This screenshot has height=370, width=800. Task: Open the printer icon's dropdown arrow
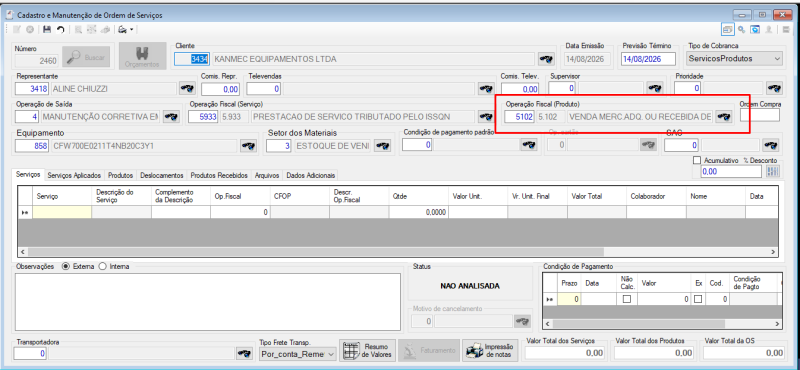(131, 30)
